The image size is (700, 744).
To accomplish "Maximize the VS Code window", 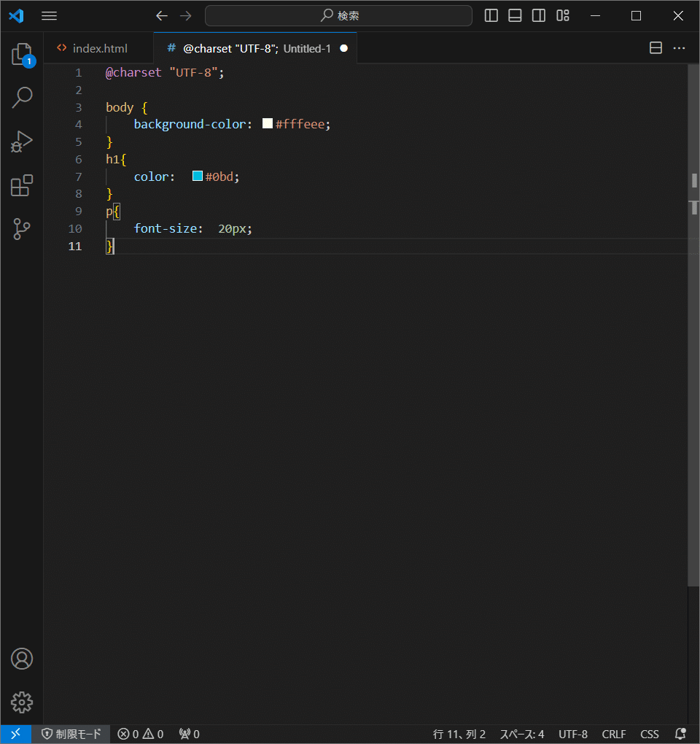I will [636, 15].
